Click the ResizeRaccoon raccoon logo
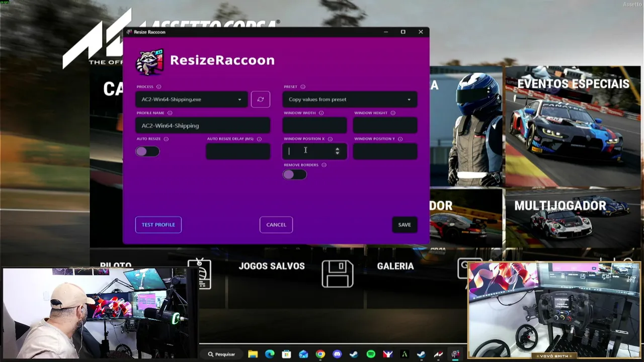 pos(150,61)
